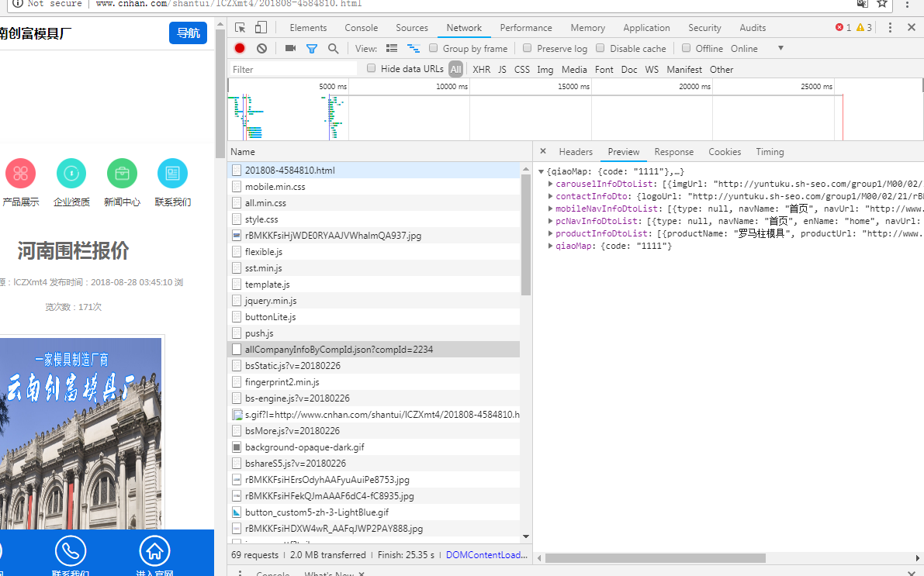
Task: Enable Group by frame checkbox
Action: click(433, 48)
